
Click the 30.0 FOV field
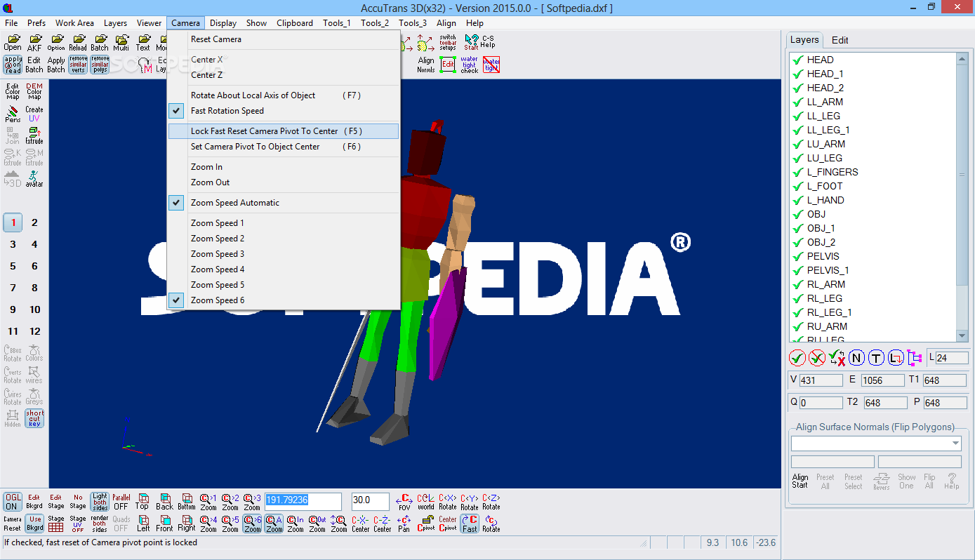click(370, 502)
